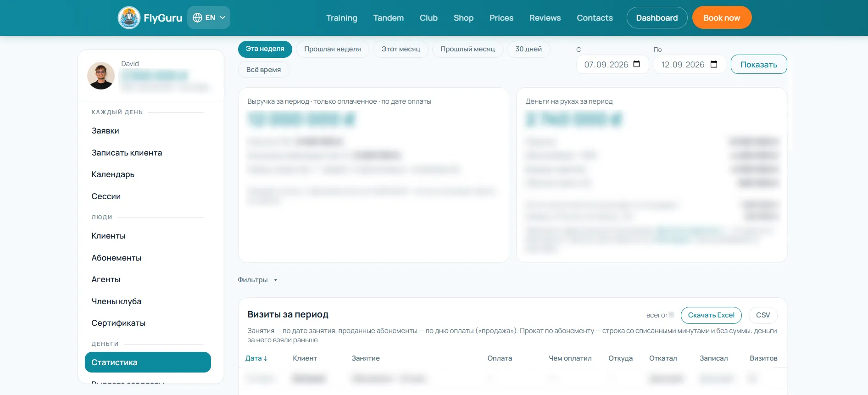The height and width of the screenshot is (395, 868).
Task: Open the Training nav item
Action: (x=342, y=18)
